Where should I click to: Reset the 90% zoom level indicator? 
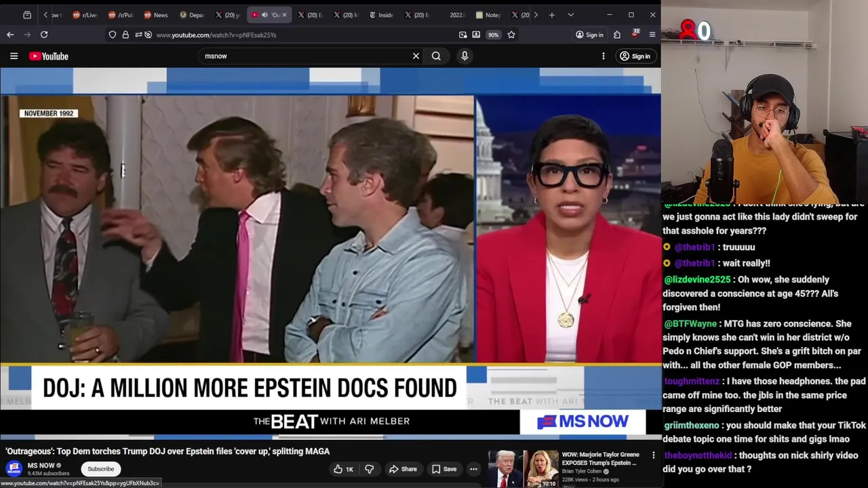click(x=493, y=35)
